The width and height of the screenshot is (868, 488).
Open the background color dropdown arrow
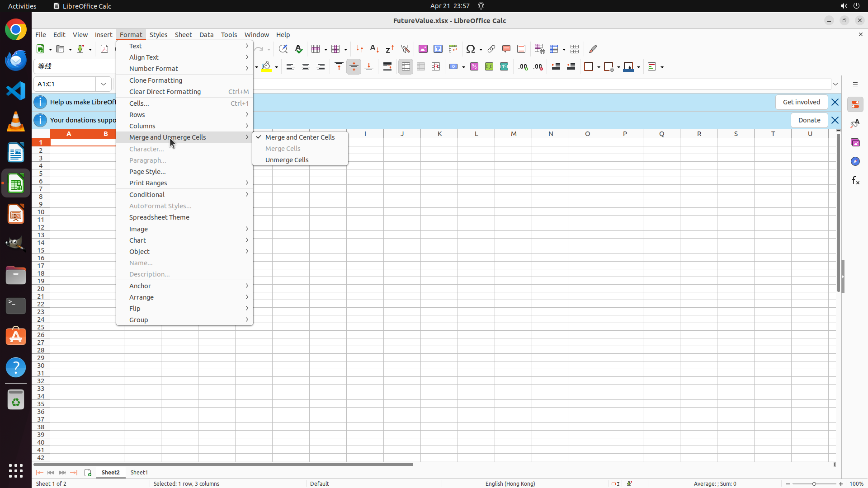[x=276, y=67]
